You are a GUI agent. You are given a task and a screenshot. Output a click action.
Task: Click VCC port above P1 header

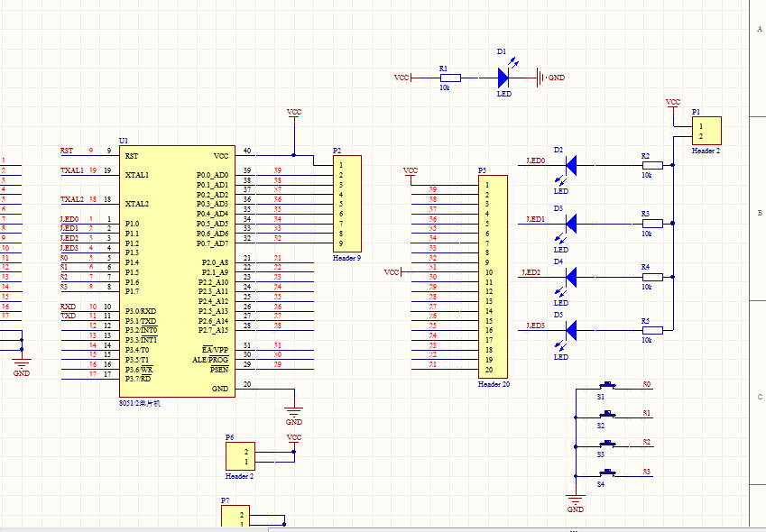point(673,104)
